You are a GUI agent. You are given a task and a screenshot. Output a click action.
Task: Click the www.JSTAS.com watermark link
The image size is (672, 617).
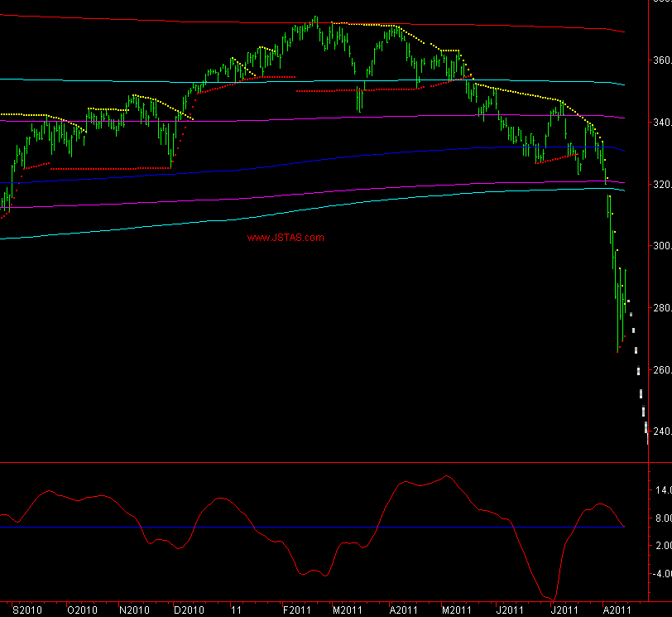[x=286, y=239]
